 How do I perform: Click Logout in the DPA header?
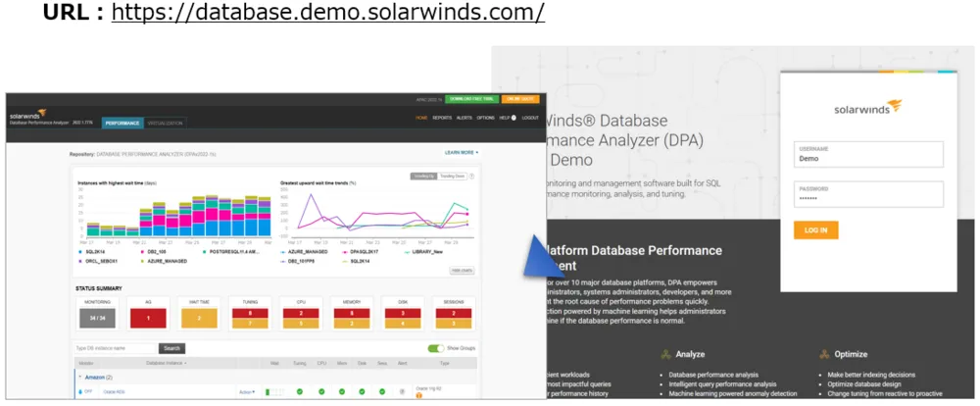tap(530, 118)
